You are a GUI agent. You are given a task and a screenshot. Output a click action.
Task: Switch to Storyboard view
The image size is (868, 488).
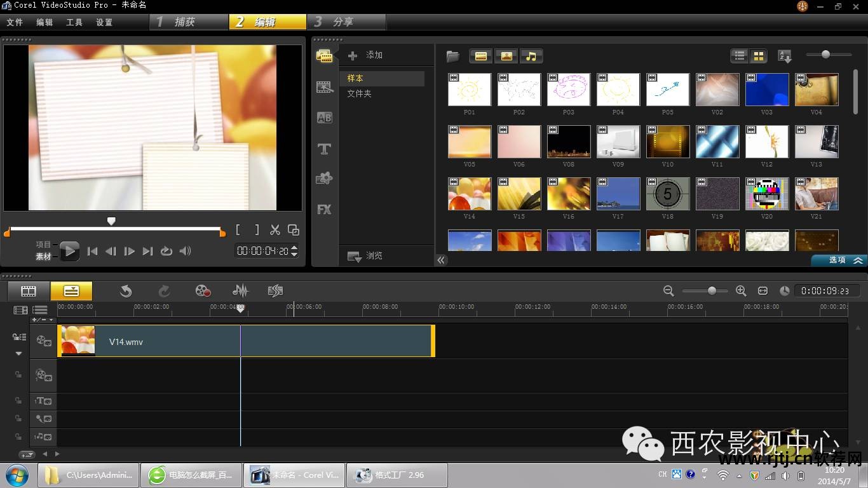29,291
